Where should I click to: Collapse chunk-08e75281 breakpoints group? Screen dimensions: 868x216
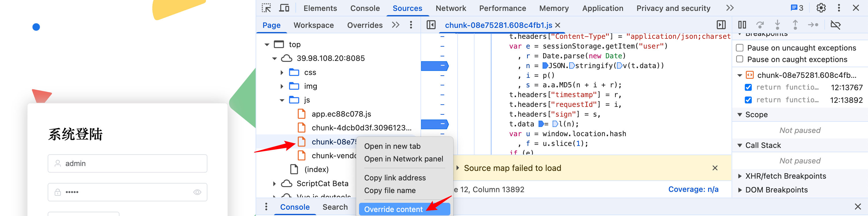pos(740,75)
